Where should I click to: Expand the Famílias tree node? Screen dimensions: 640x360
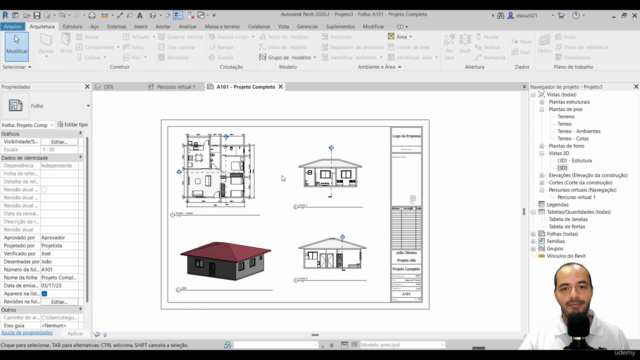point(533,241)
